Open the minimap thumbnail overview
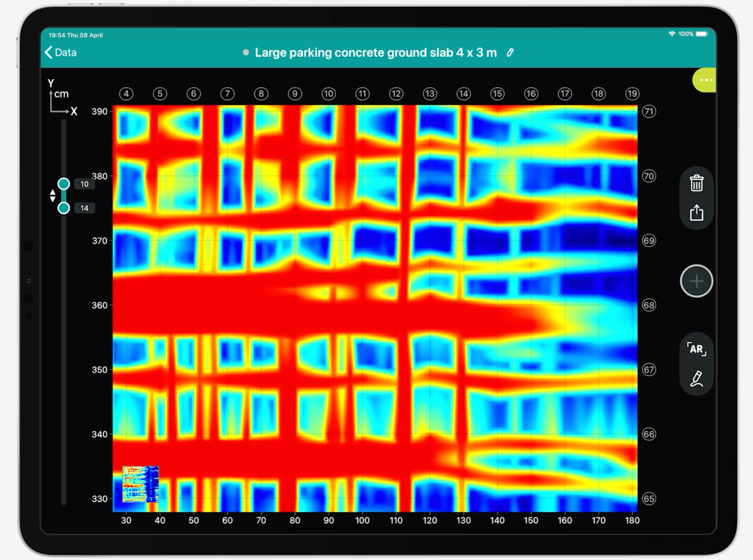 click(x=140, y=484)
